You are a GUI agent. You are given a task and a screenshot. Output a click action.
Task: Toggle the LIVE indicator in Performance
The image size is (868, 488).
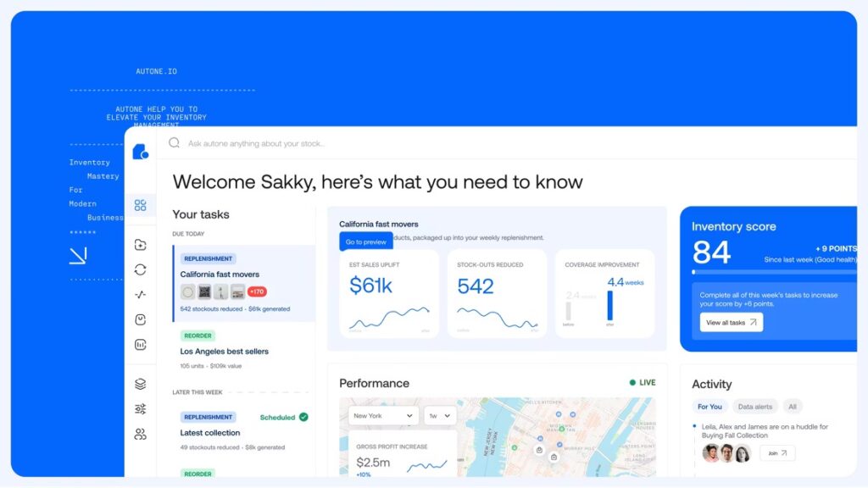coord(643,383)
